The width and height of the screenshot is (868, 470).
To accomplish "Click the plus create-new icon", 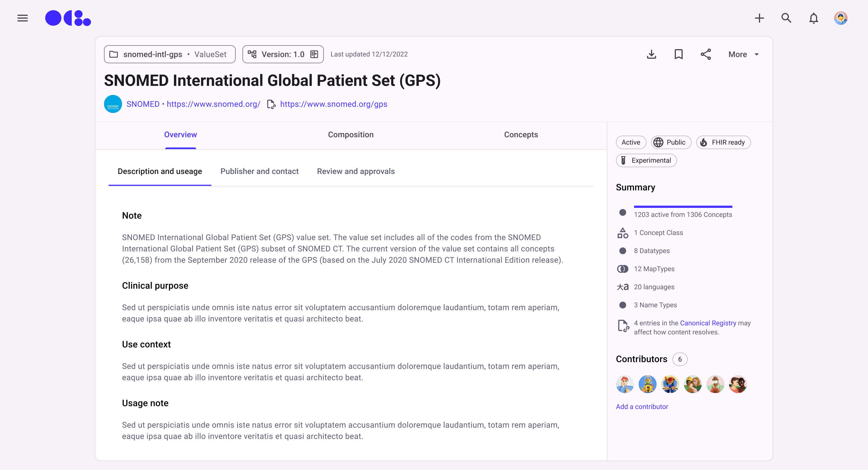I will click(x=759, y=18).
